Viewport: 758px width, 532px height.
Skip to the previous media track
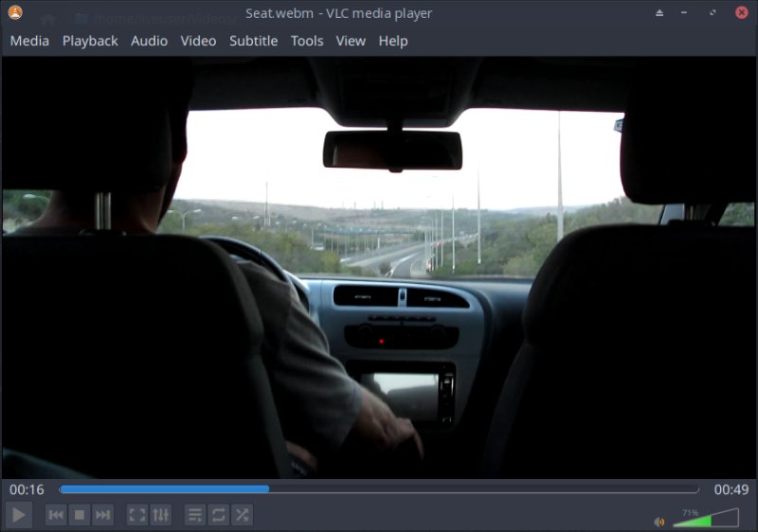click(56, 515)
